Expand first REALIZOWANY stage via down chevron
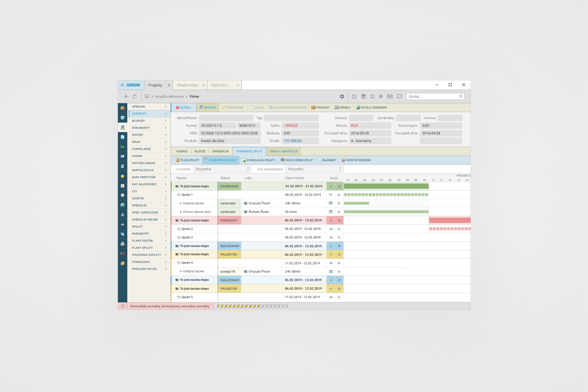The image size is (588, 392). pyautogui.click(x=331, y=246)
